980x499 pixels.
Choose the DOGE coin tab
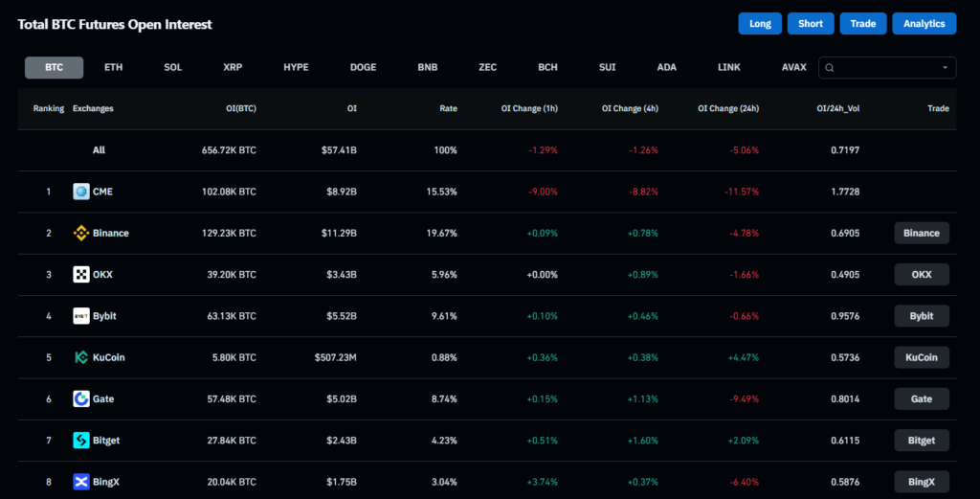[363, 68]
